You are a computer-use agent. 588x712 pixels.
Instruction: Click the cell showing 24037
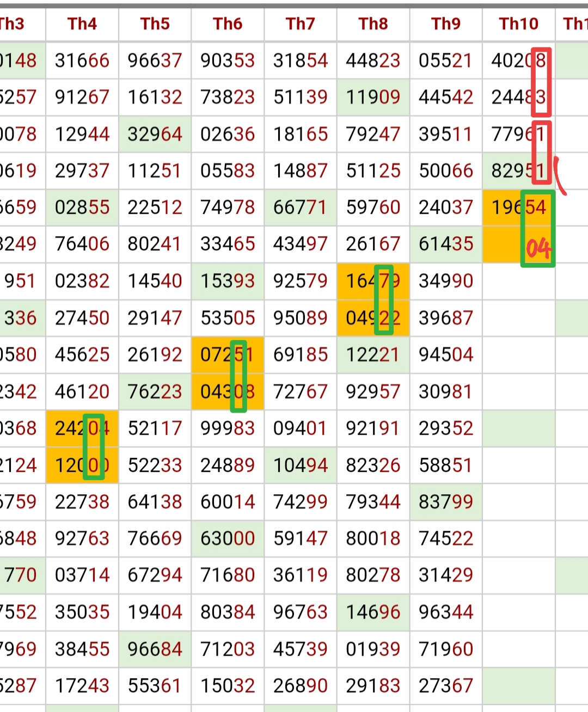tap(446, 207)
